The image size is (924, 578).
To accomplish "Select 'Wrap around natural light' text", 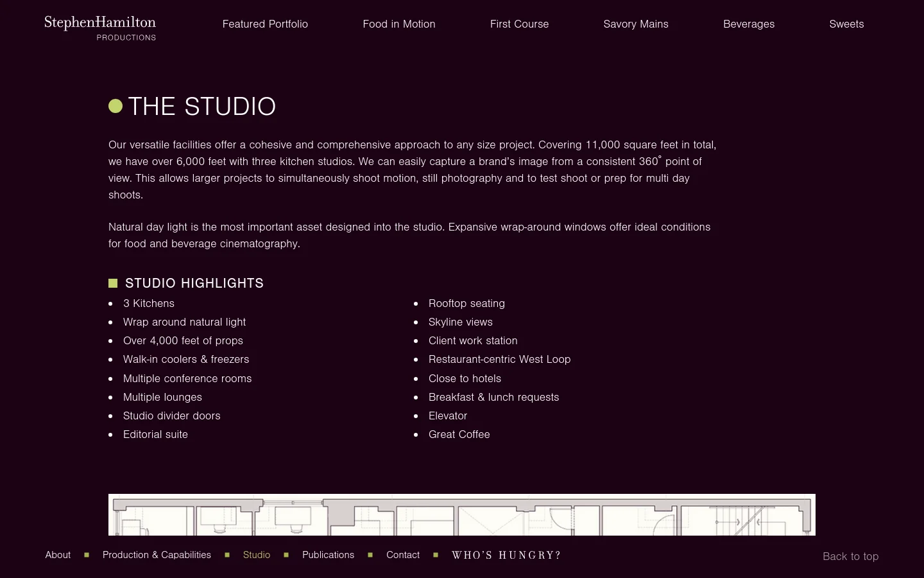I will 184,322.
